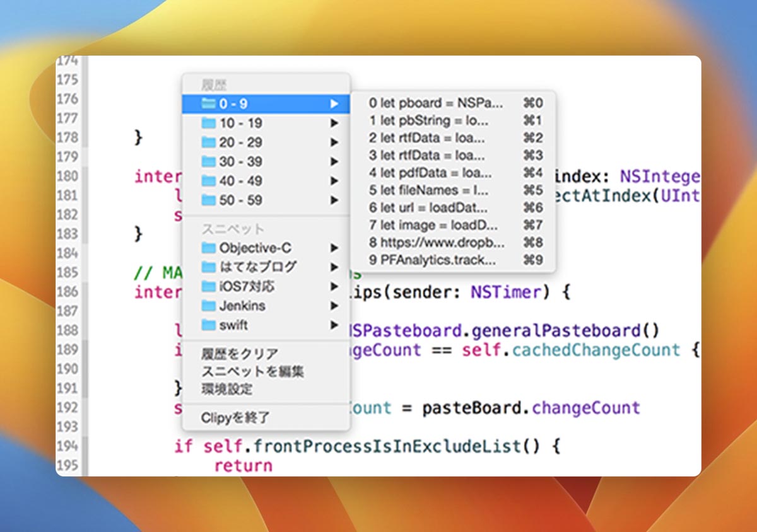
Task: Select Clipyを終了 to quit Clipy
Action: (x=266, y=417)
